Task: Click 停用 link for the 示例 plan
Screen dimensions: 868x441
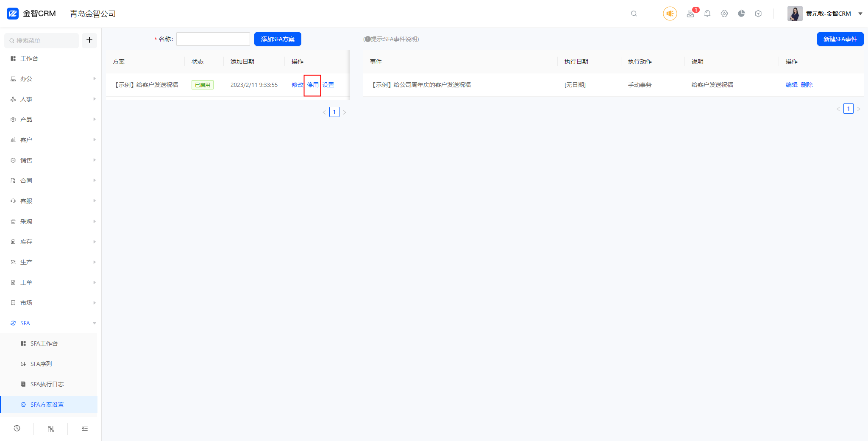Action: click(x=313, y=85)
